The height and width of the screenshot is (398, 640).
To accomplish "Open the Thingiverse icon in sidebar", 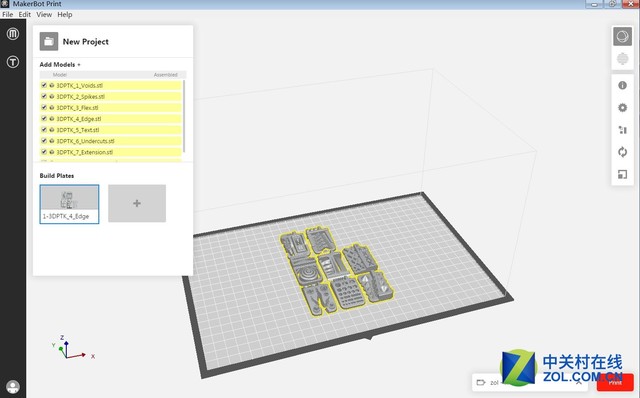I will pyautogui.click(x=13, y=62).
